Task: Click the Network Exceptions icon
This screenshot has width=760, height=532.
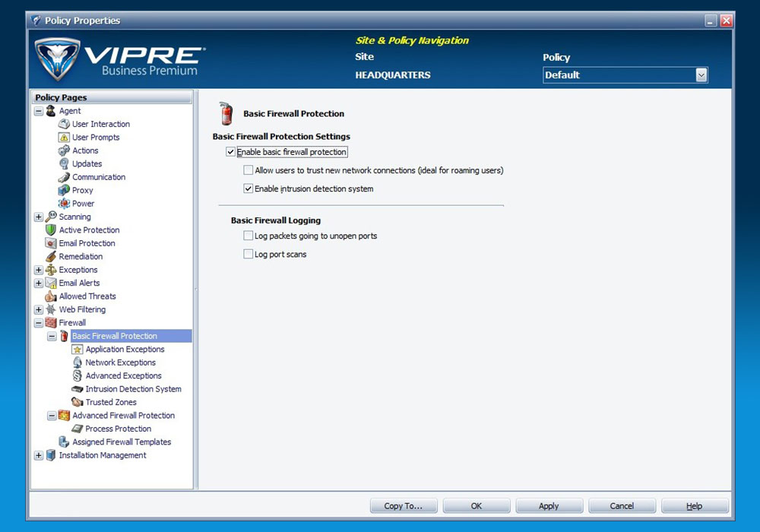Action: tap(77, 363)
